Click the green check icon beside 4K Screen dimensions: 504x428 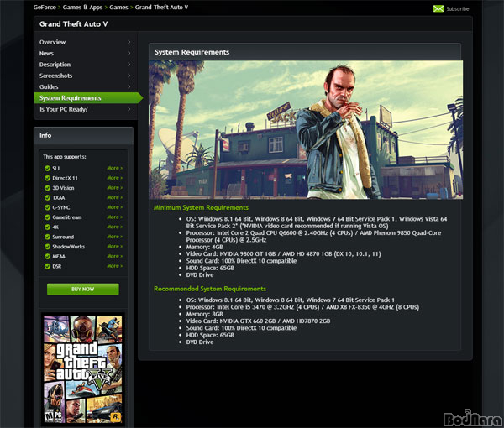click(x=47, y=227)
